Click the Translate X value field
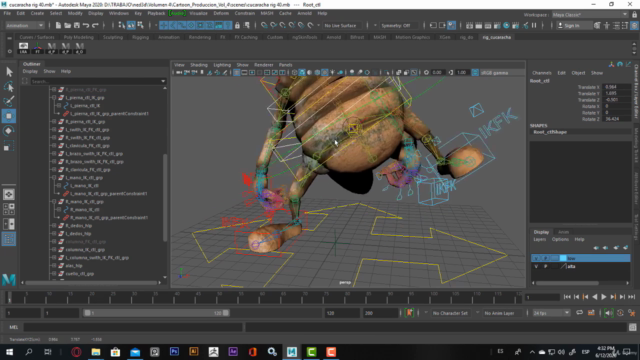Viewport: 640px width, 360px height. (x=616, y=87)
